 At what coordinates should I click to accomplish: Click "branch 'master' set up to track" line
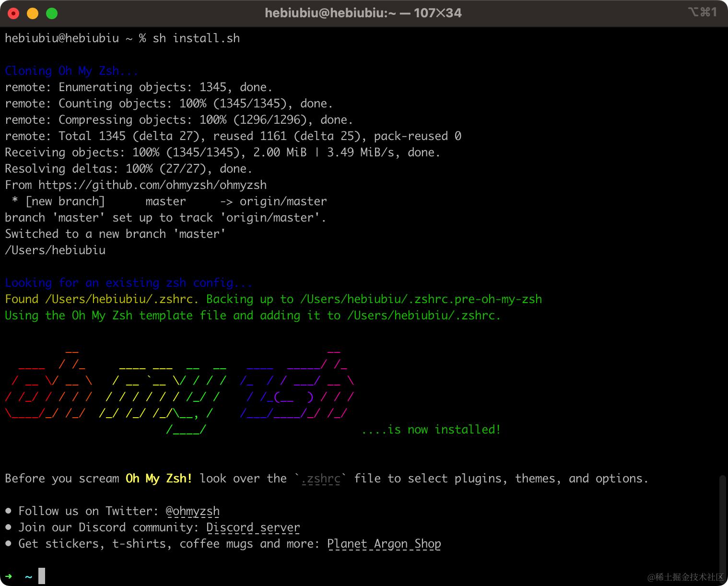click(x=165, y=218)
